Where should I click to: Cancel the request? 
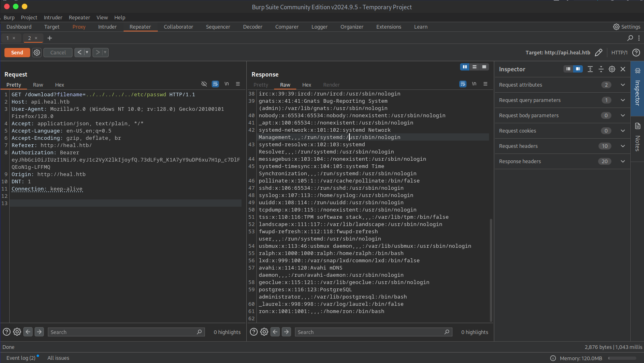tap(58, 52)
